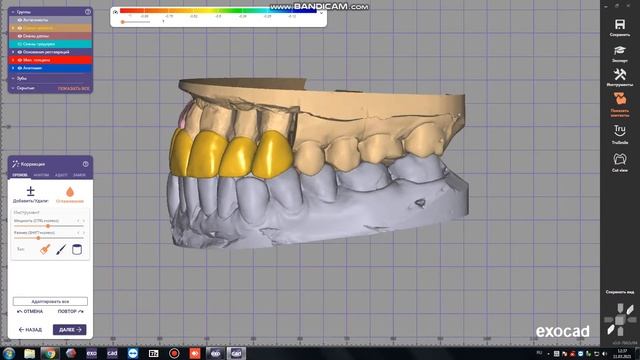Image resolution: width=640 pixels, height=360 pixels.
Task: Increase brush size with right stepper arrow
Action: pyautogui.click(x=84, y=233)
